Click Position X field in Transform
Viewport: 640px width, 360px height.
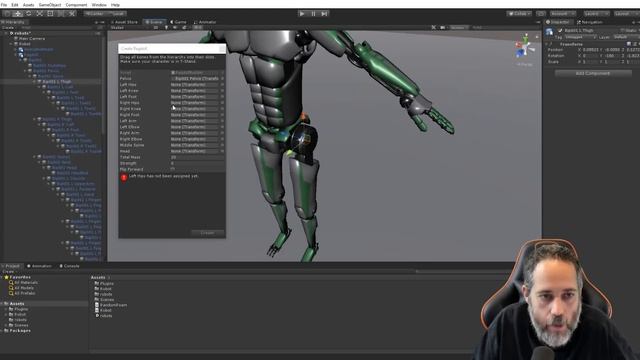point(591,50)
